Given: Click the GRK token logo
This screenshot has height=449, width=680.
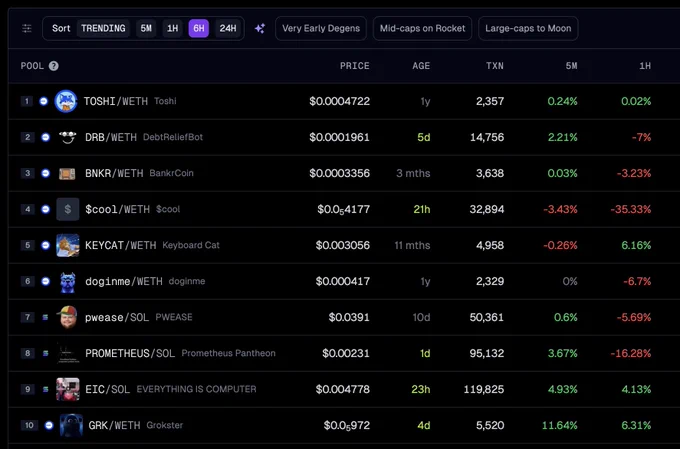Looking at the screenshot, I should (x=71, y=425).
